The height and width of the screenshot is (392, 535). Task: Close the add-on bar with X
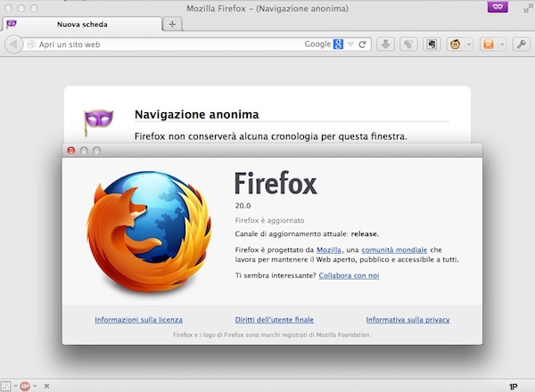46,386
